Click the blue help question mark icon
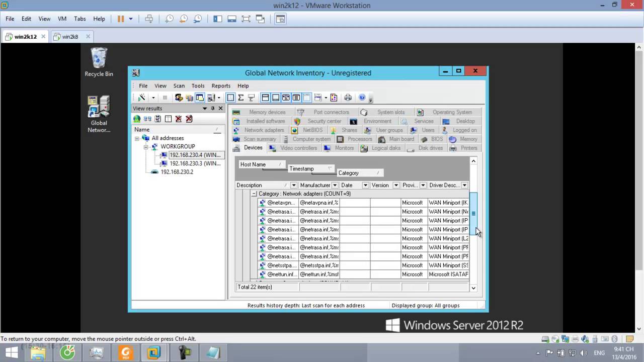 pyautogui.click(x=362, y=98)
